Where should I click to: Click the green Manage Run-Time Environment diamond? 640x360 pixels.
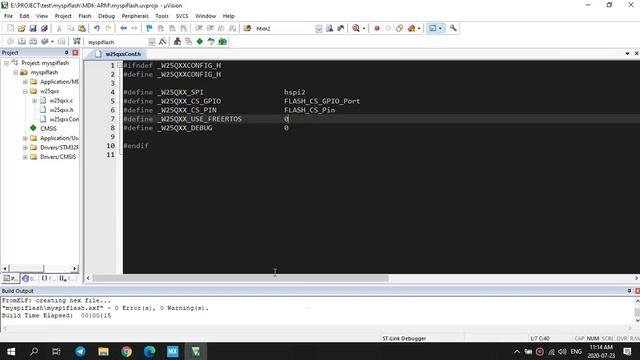click(x=200, y=42)
